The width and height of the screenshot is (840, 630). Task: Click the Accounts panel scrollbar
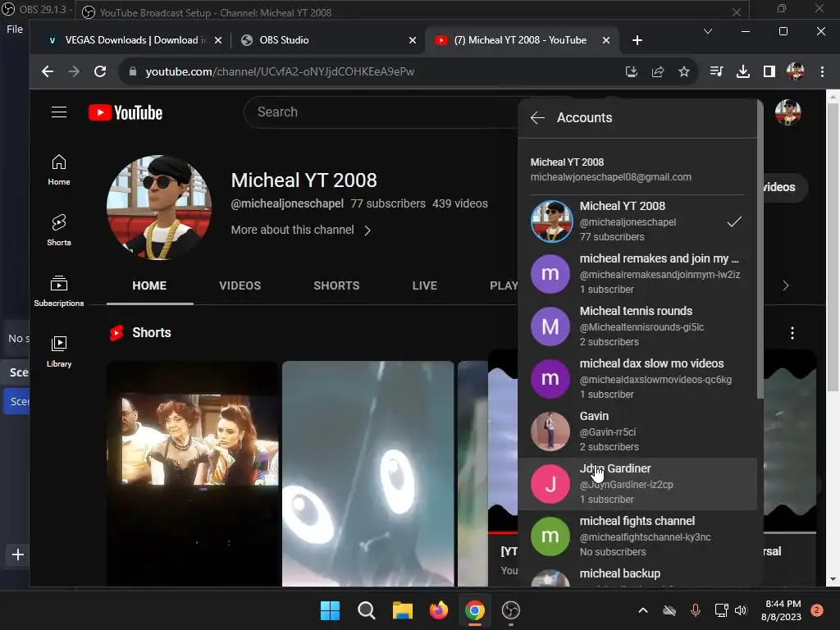(x=760, y=249)
